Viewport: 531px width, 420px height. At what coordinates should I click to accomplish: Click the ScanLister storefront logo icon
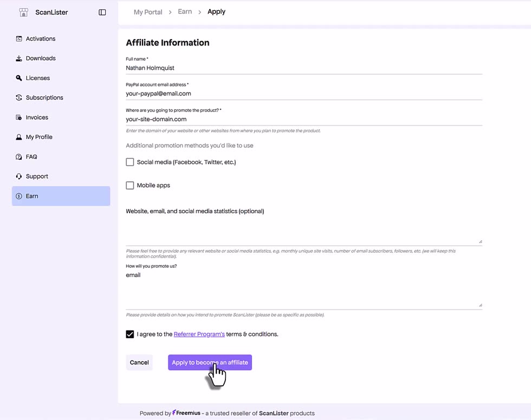click(x=23, y=12)
